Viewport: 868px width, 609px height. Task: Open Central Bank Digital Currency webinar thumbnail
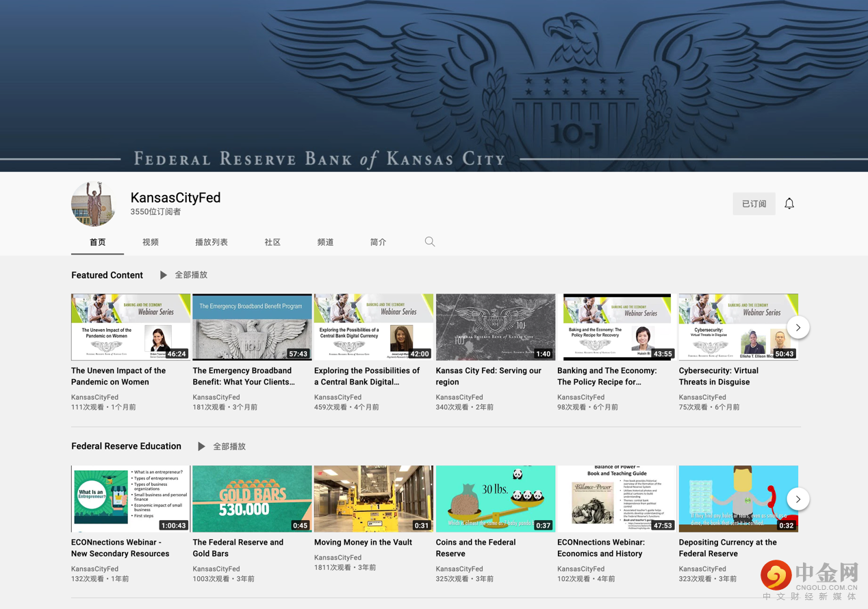[374, 327]
